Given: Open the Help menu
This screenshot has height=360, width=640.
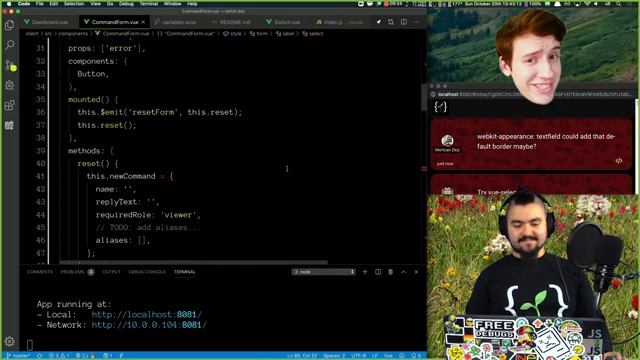Looking at the screenshot, I should point(192,4).
